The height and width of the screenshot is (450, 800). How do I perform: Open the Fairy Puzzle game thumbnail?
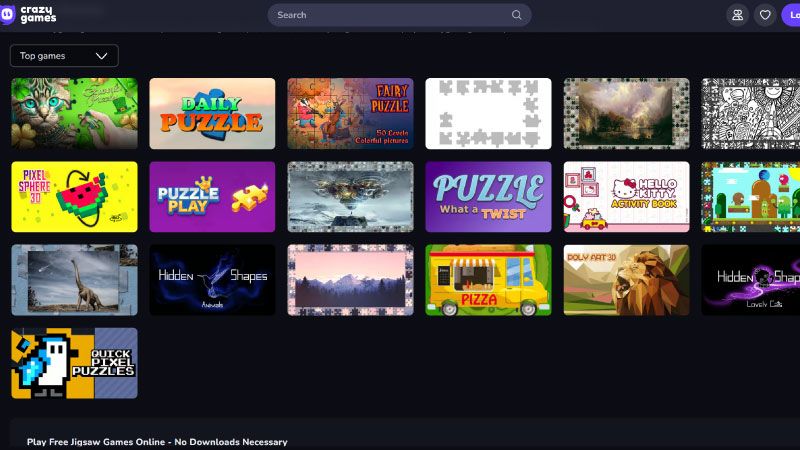[350, 113]
